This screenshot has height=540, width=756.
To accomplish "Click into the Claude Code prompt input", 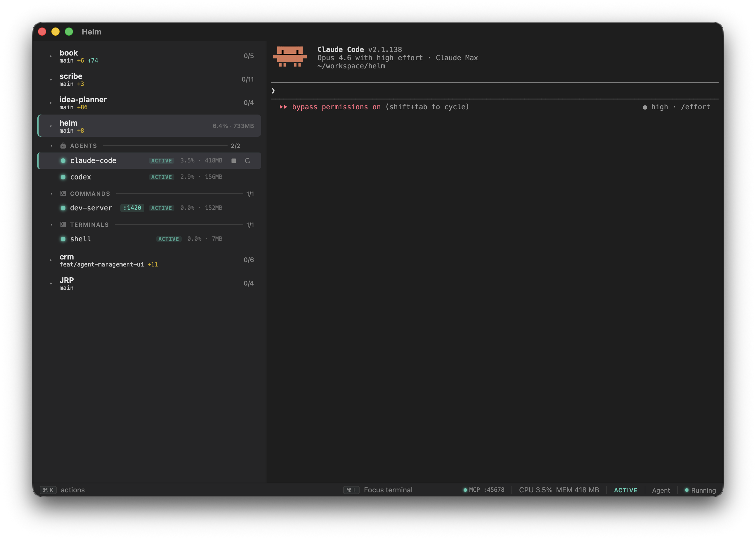I will [x=495, y=91].
